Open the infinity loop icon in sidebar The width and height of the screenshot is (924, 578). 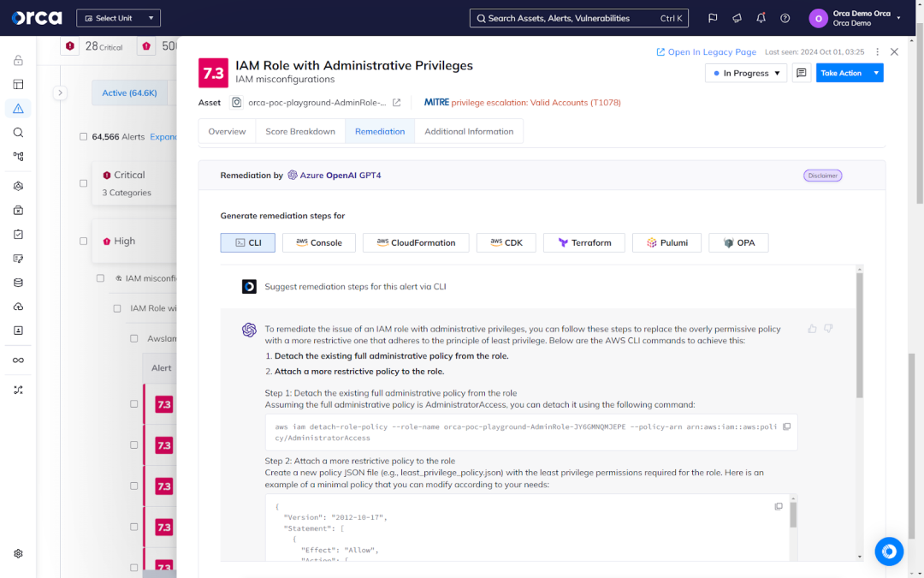(18, 361)
